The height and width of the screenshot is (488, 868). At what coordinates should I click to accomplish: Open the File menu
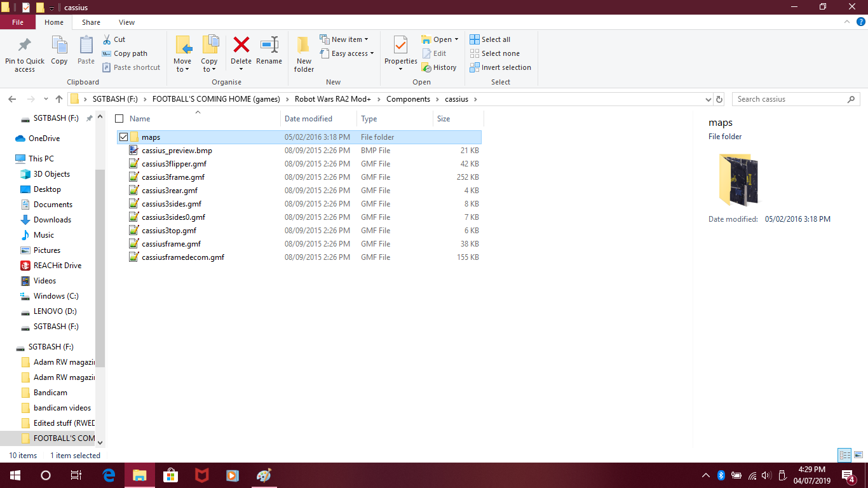click(x=18, y=22)
